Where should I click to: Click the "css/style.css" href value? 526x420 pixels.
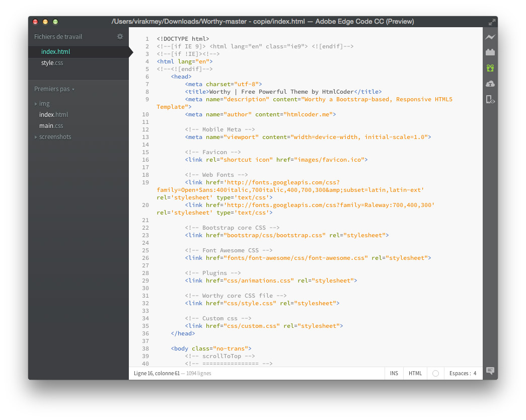pos(250,303)
